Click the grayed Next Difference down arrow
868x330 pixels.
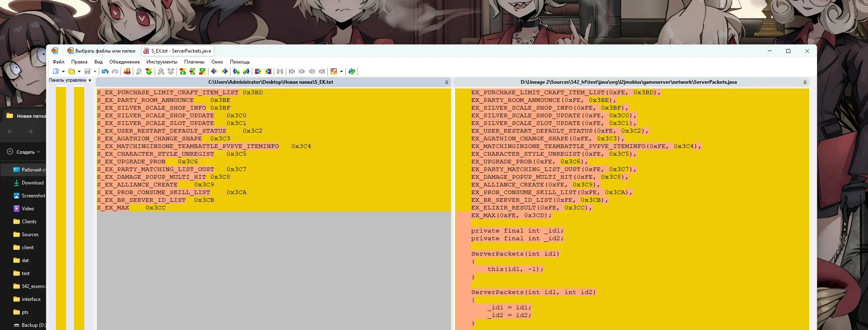(139, 72)
